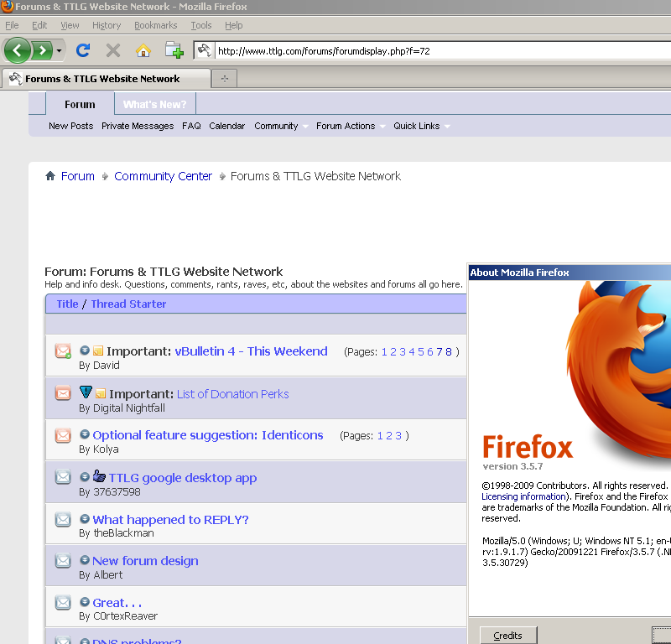Image resolution: width=671 pixels, height=644 pixels.
Task: Open the List of Donation Perks thread
Action: pos(233,393)
